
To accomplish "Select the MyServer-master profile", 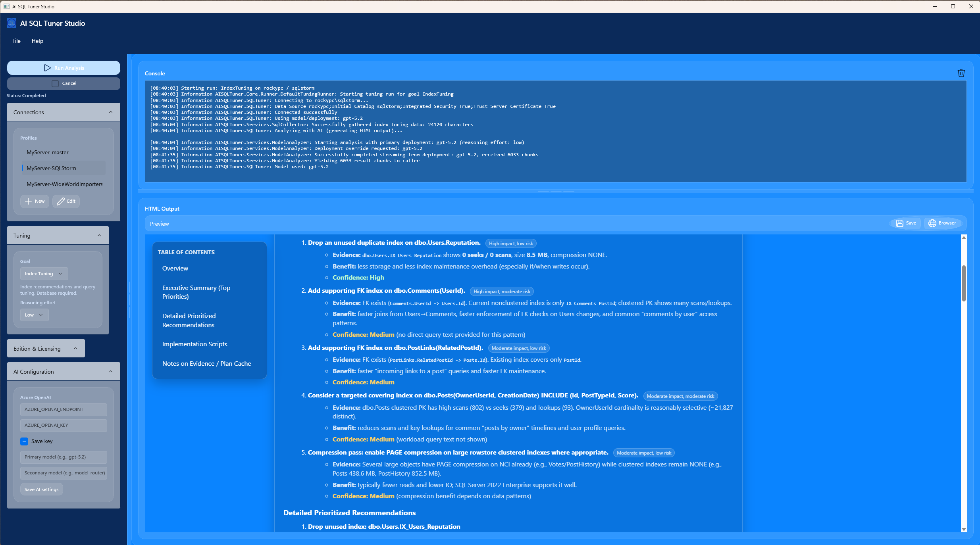I will [x=48, y=152].
